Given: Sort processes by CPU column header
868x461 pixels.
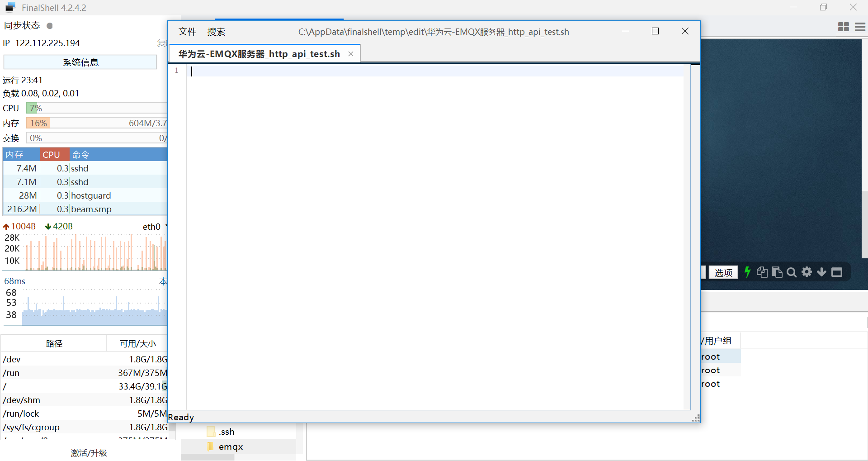Looking at the screenshot, I should click(x=51, y=154).
